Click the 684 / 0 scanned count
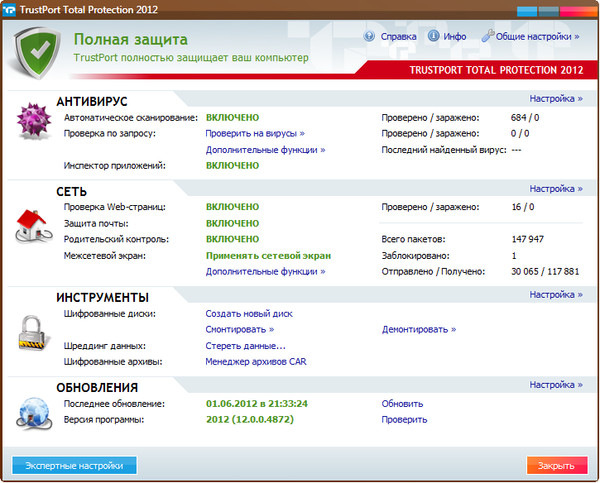The image size is (600, 483). tap(525, 117)
